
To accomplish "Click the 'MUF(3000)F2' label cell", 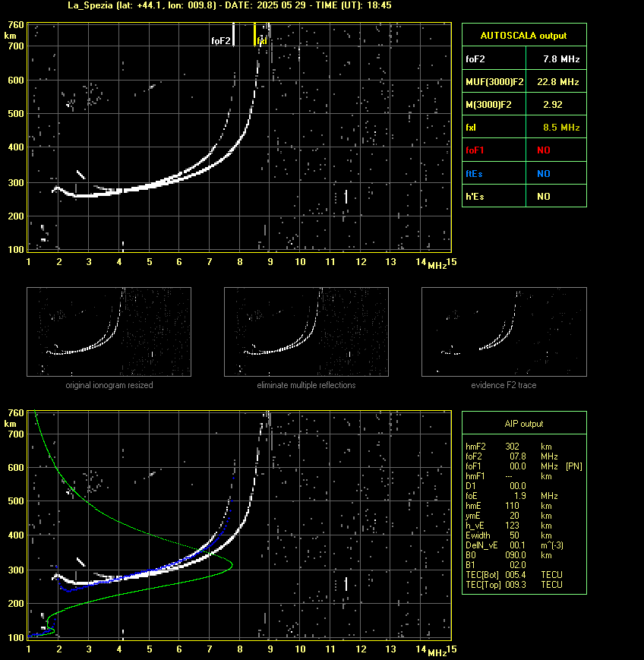I will tap(494, 82).
